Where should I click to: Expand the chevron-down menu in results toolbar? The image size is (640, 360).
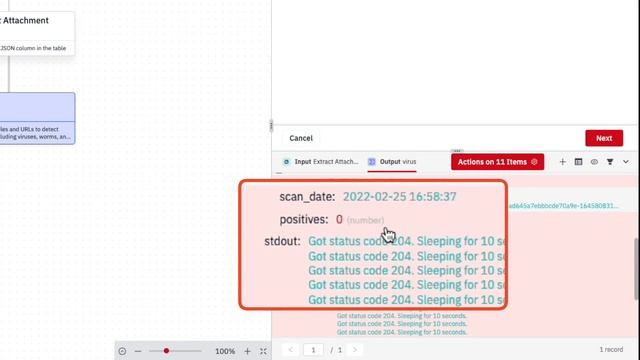(x=626, y=162)
